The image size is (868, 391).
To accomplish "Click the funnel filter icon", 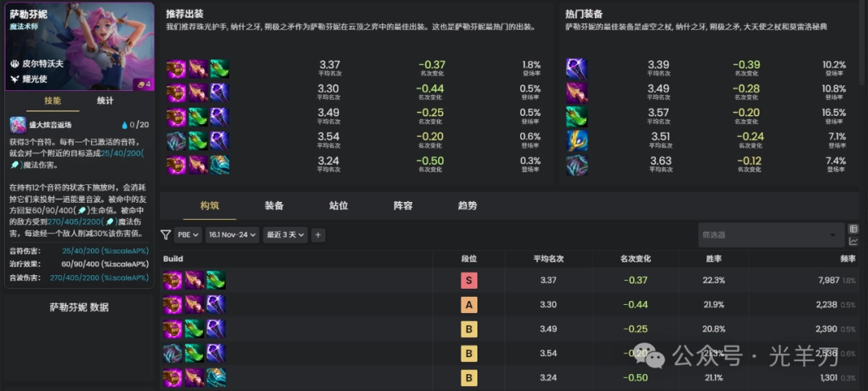I will (166, 235).
